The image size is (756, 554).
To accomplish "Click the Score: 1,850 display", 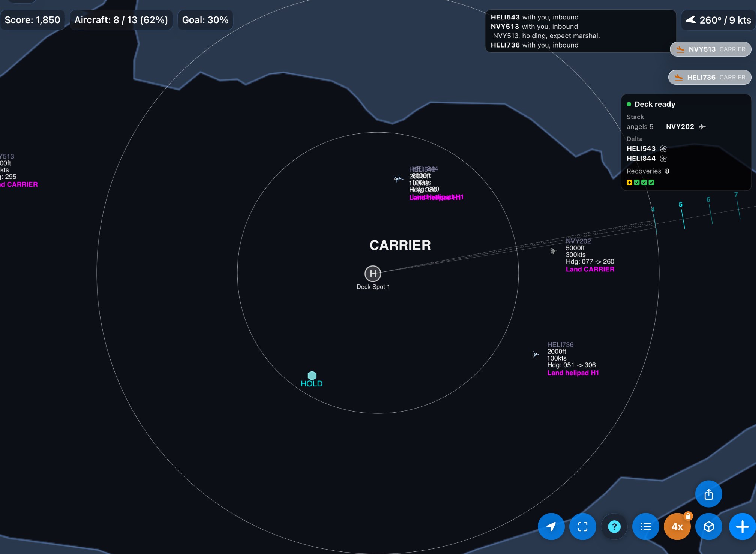I will (x=32, y=20).
